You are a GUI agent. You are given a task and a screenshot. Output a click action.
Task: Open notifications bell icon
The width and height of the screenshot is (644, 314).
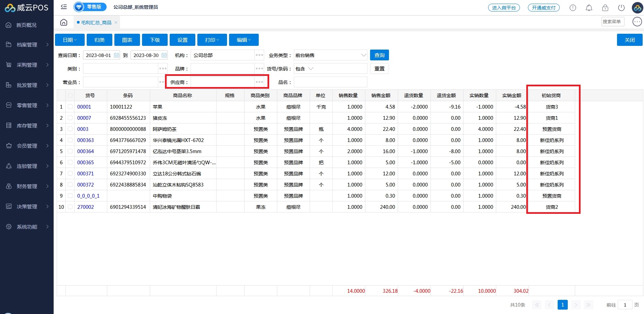click(589, 8)
